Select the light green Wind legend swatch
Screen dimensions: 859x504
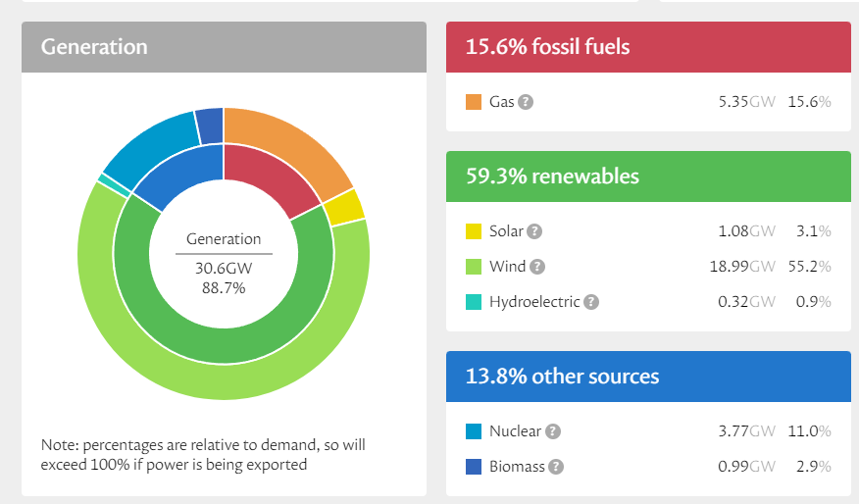[474, 267]
